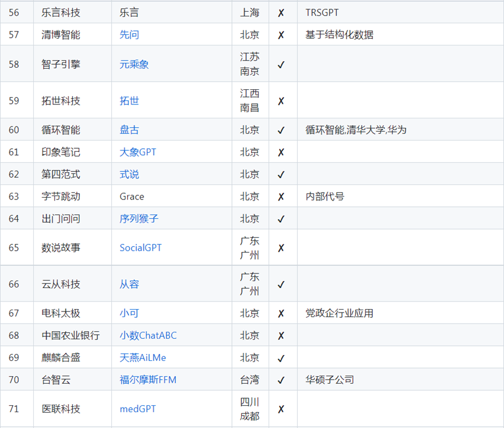504x428 pixels.
Task: Click the 四川成都 location cell
Action: coord(250,409)
